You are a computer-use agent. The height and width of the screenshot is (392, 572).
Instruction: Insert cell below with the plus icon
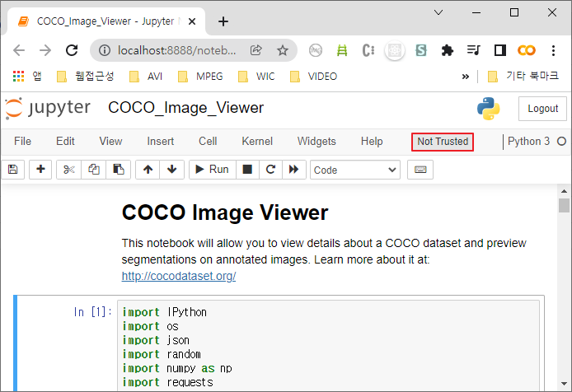pyautogui.click(x=40, y=170)
